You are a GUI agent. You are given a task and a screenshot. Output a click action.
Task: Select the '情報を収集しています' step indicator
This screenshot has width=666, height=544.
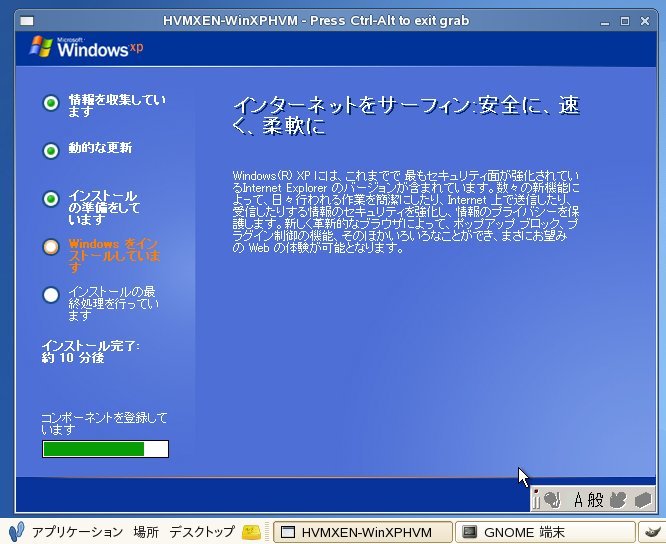(x=51, y=102)
